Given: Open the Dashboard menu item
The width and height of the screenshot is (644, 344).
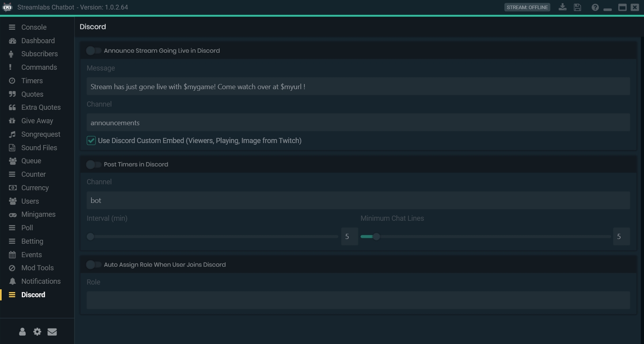Looking at the screenshot, I should pos(38,41).
